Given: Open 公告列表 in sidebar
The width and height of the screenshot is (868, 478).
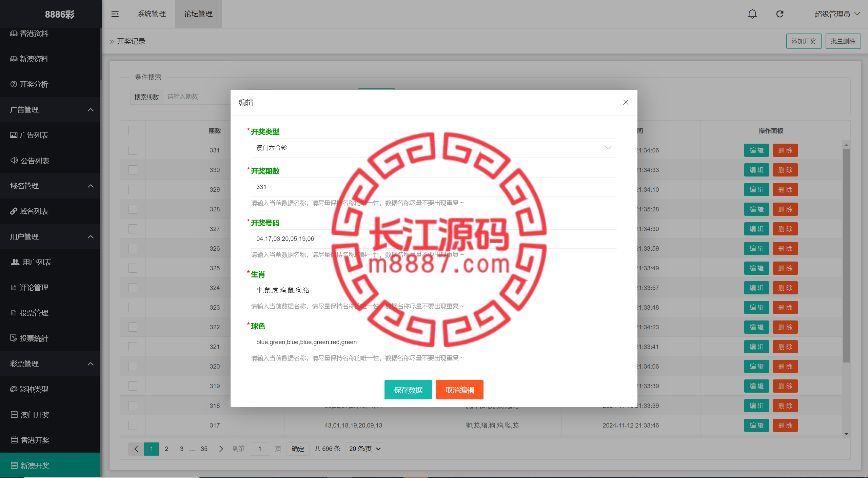Looking at the screenshot, I should pos(50,161).
